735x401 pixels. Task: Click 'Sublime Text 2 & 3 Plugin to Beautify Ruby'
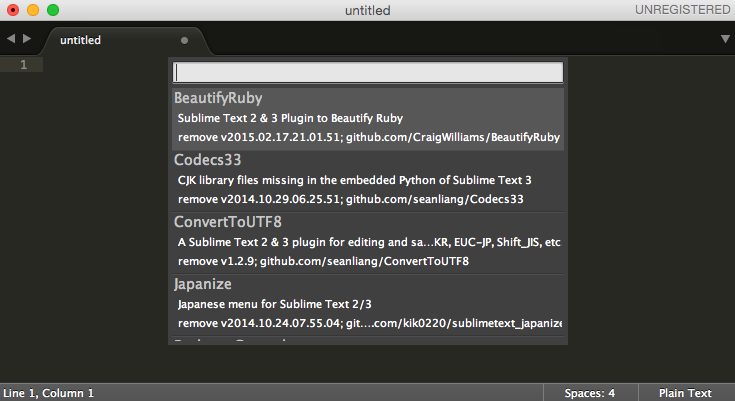pyautogui.click(x=291, y=118)
